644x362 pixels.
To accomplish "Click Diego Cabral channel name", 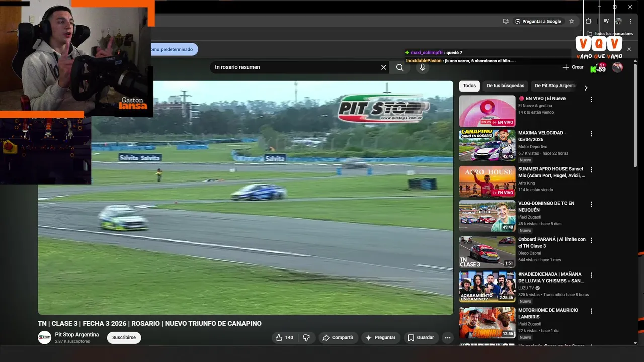I will (x=530, y=253).
